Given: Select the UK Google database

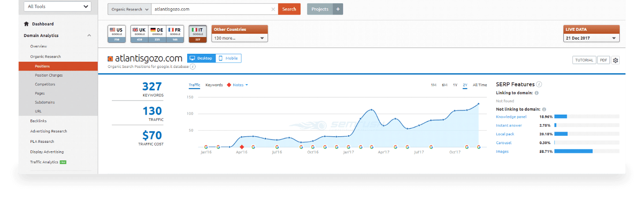Looking at the screenshot, I should click(140, 33).
